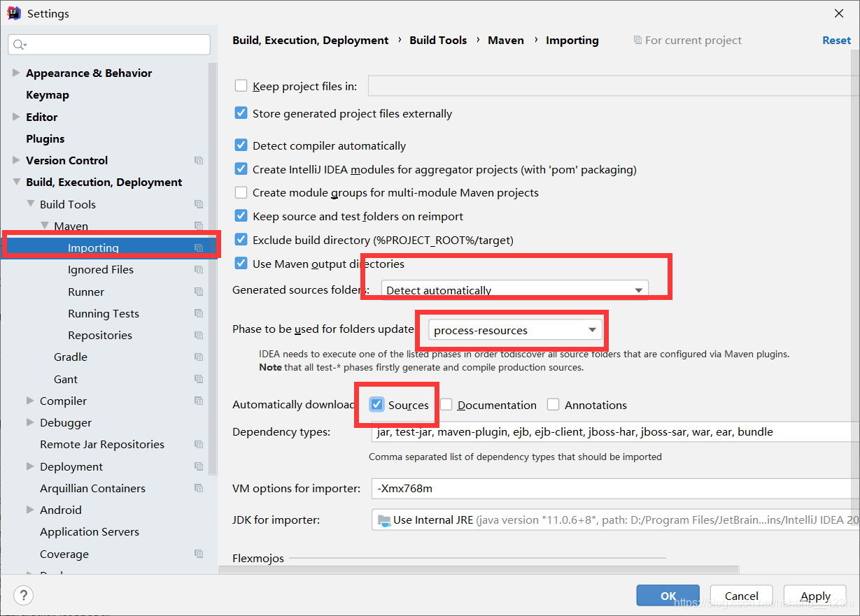Image resolution: width=860 pixels, height=616 pixels.
Task: Click project-level icon beside Deployment
Action: (199, 466)
